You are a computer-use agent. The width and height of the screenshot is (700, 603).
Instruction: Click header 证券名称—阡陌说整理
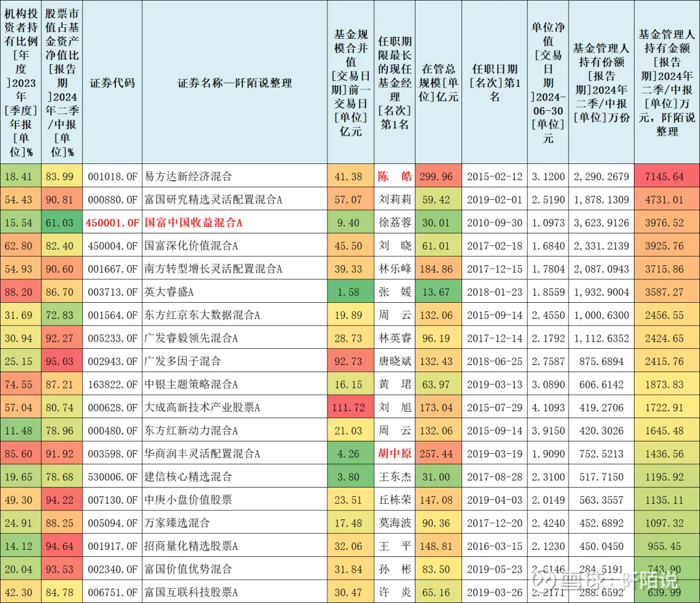click(x=235, y=82)
